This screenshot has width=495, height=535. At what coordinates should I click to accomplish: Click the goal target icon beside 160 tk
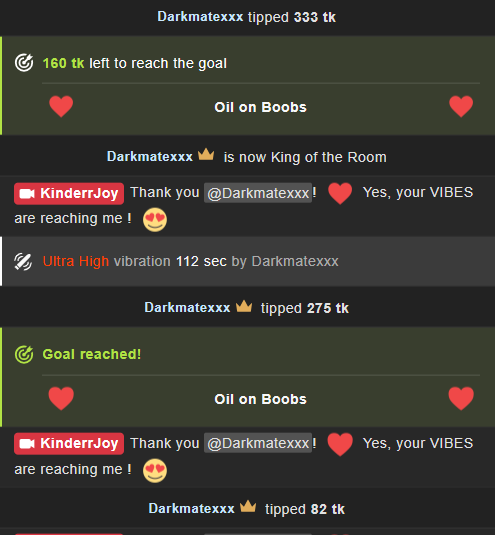pos(24,63)
